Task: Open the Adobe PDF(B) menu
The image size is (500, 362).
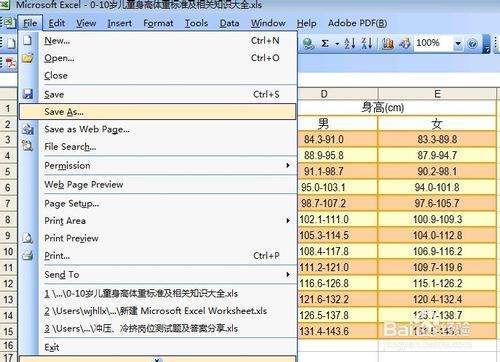Action: (x=357, y=23)
